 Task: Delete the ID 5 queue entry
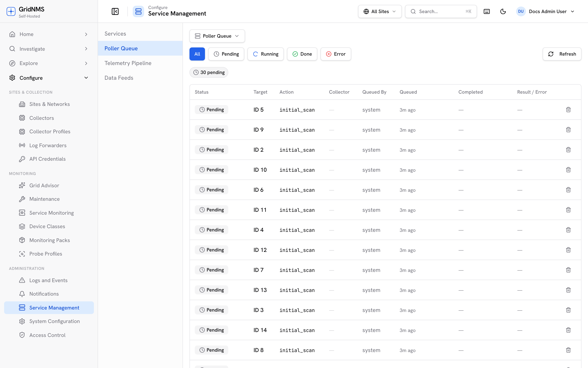click(x=568, y=110)
